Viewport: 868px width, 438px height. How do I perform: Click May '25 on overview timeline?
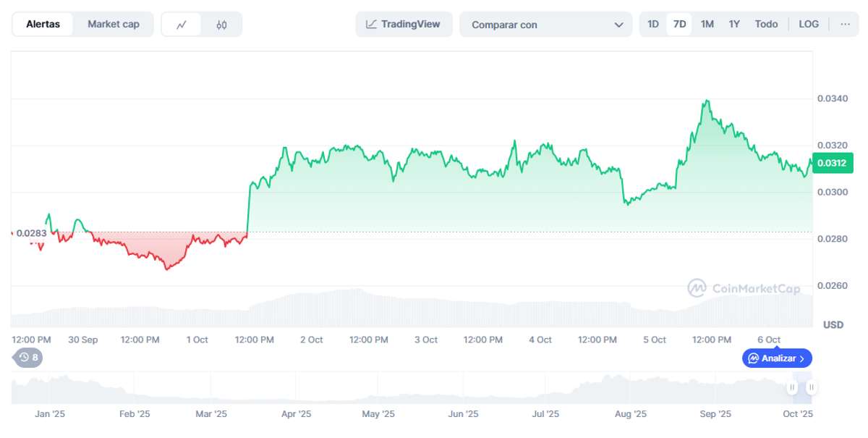[378, 414]
